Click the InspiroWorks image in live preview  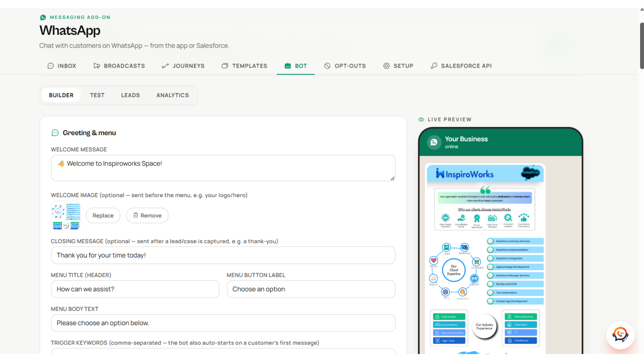tap(485, 259)
